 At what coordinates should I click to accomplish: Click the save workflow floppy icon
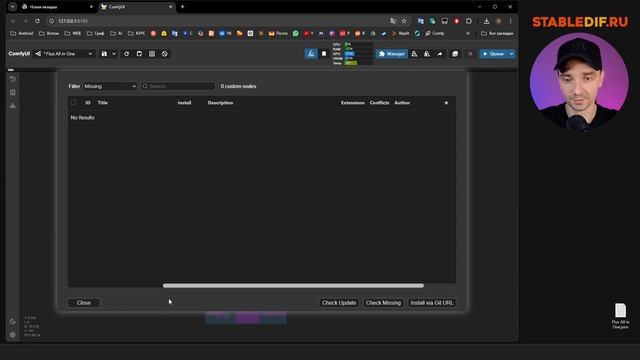click(x=104, y=54)
